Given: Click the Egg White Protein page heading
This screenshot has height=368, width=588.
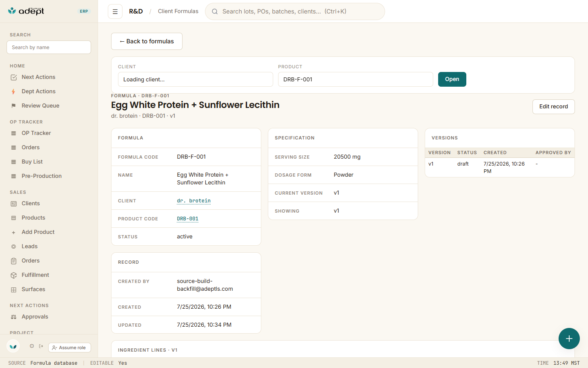Looking at the screenshot, I should (x=195, y=105).
